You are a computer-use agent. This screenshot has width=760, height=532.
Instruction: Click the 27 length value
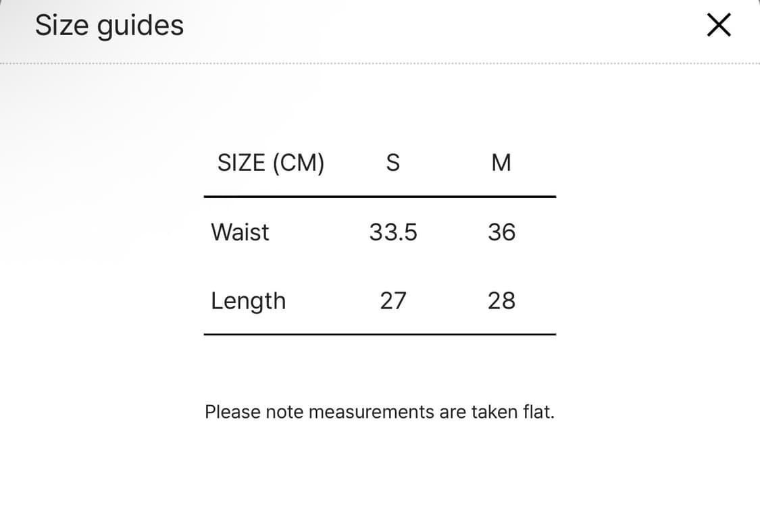(392, 300)
